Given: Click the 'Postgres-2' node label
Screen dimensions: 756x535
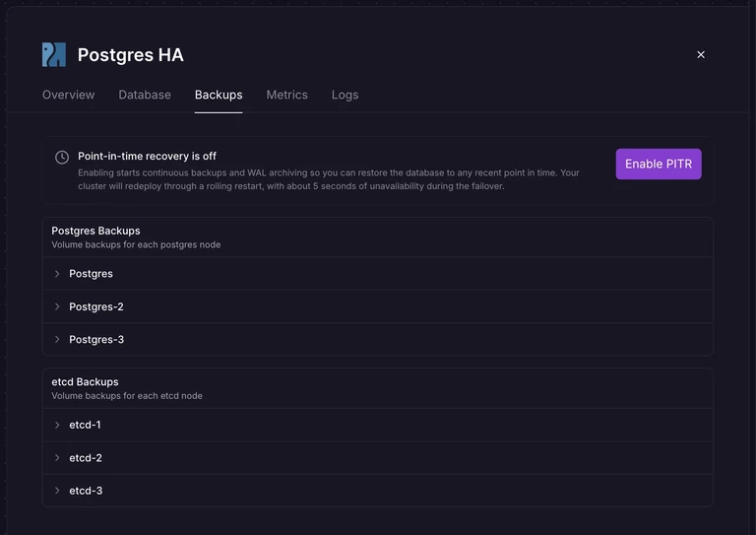Looking at the screenshot, I should click(95, 306).
